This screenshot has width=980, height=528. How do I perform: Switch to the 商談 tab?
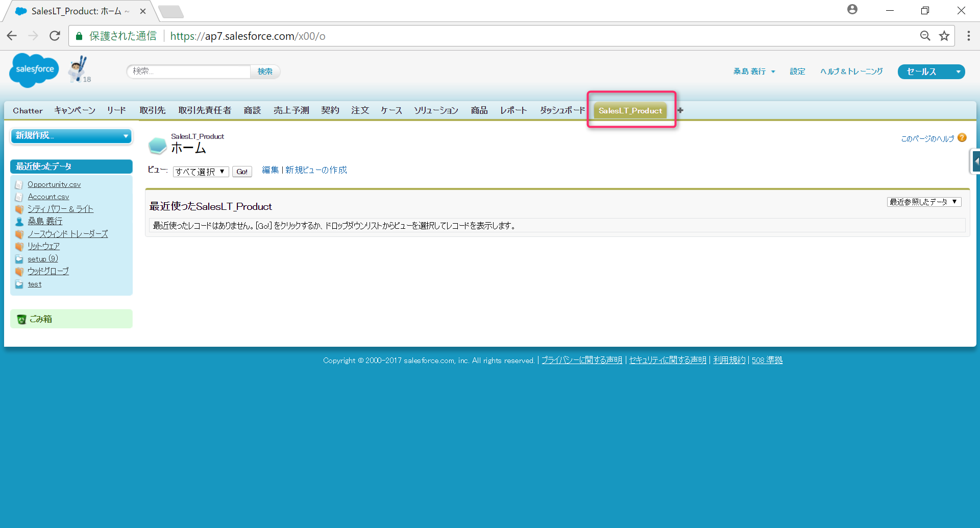(x=252, y=110)
